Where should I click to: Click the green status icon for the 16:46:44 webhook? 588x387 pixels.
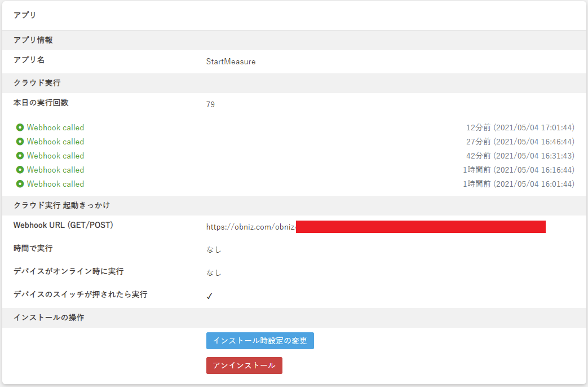click(x=20, y=142)
